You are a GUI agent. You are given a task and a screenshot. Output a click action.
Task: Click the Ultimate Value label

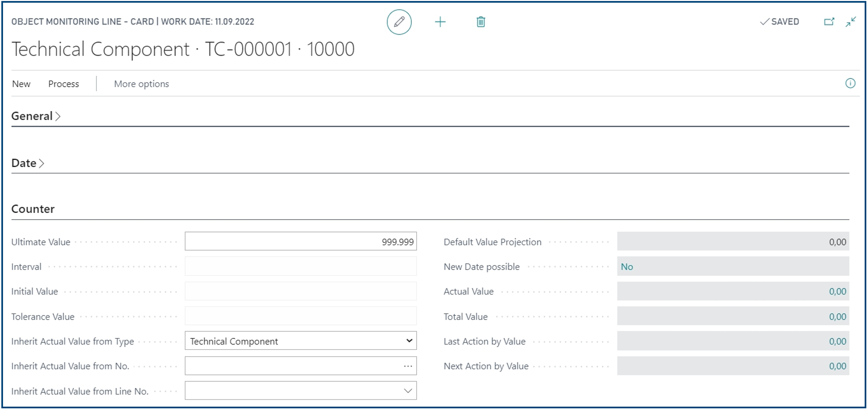click(41, 242)
